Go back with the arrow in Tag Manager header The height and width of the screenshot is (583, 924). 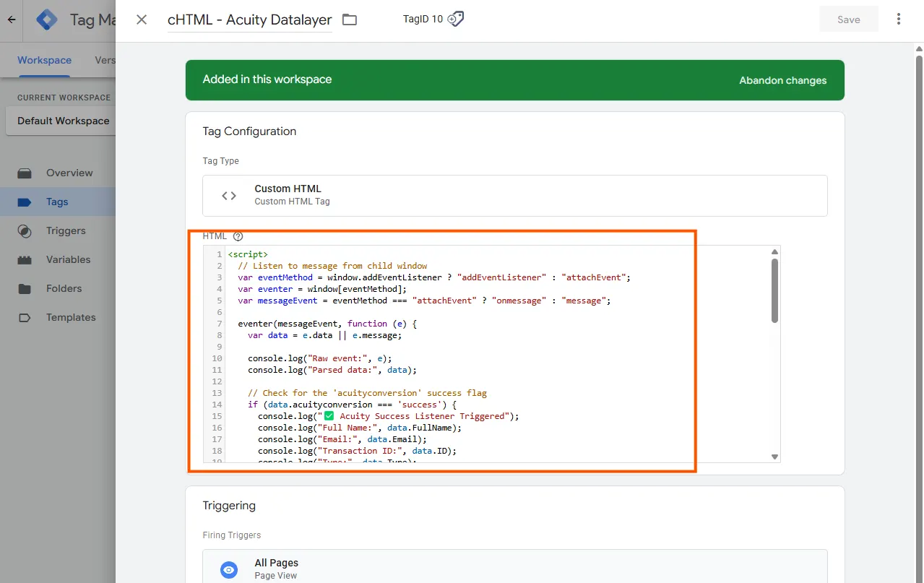coord(11,20)
